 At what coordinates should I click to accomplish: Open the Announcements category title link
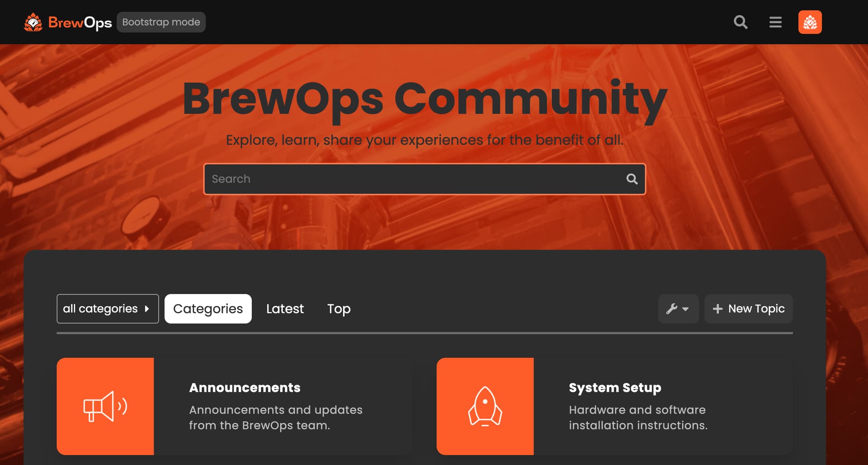coord(245,388)
